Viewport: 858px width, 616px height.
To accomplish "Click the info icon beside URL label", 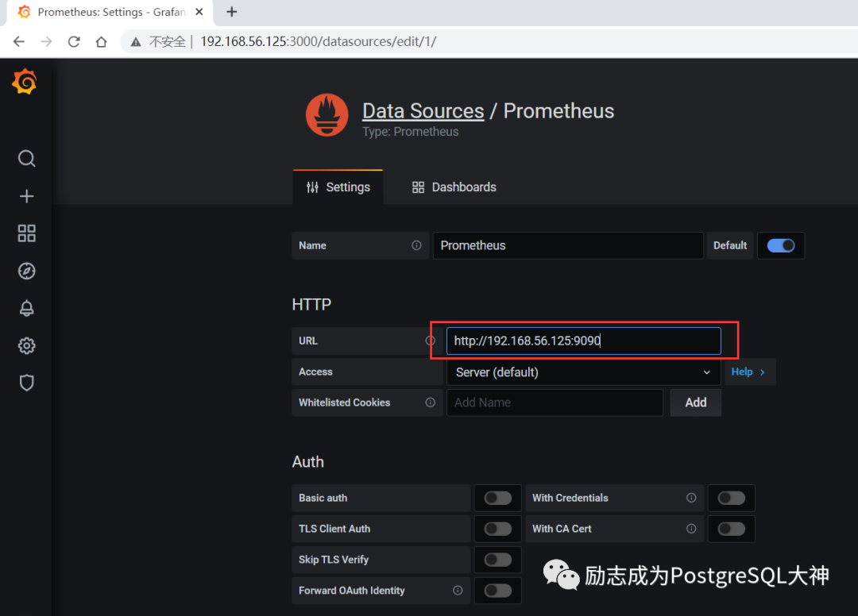I will tap(430, 341).
